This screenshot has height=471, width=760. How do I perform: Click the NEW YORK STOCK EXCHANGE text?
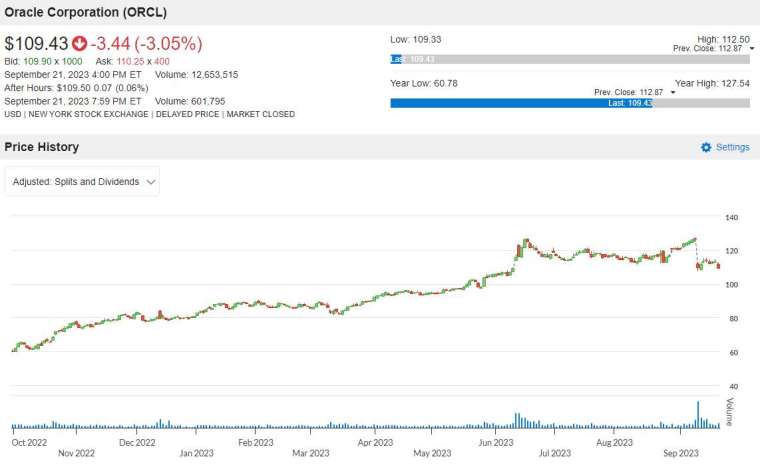(88, 114)
